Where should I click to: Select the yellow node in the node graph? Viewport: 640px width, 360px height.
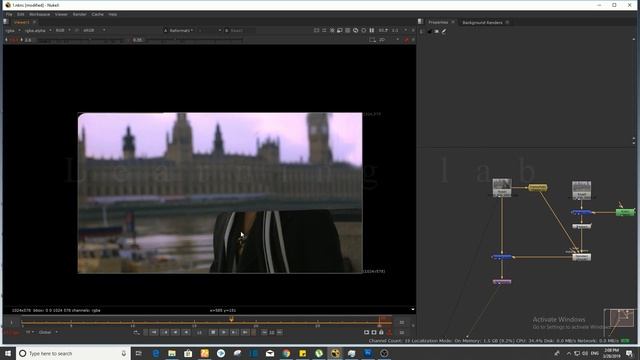[x=538, y=187]
